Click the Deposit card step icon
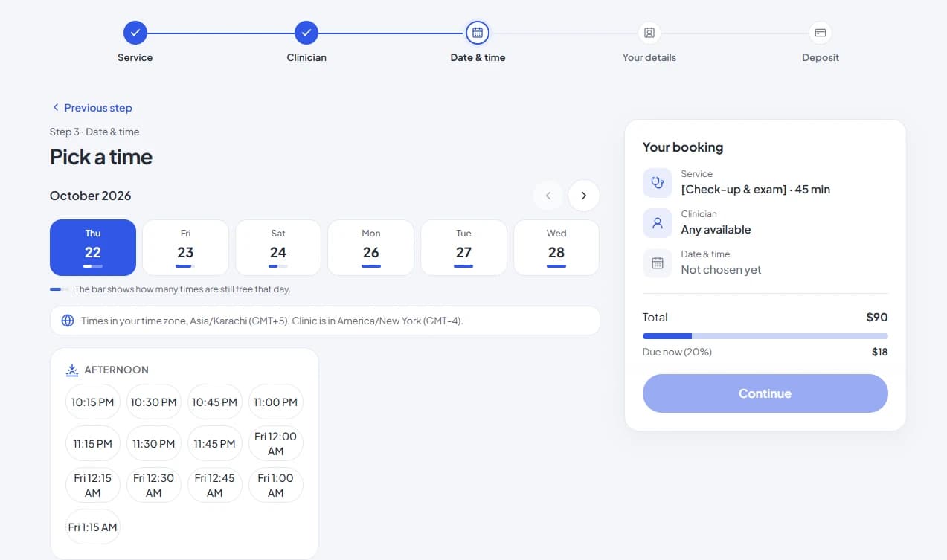Image resolution: width=947 pixels, height=560 pixels. (821, 33)
